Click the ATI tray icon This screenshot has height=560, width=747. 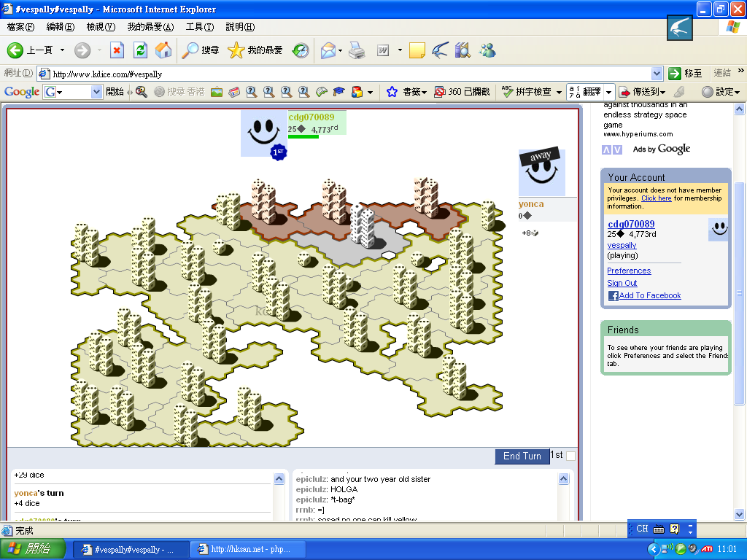coord(706,549)
